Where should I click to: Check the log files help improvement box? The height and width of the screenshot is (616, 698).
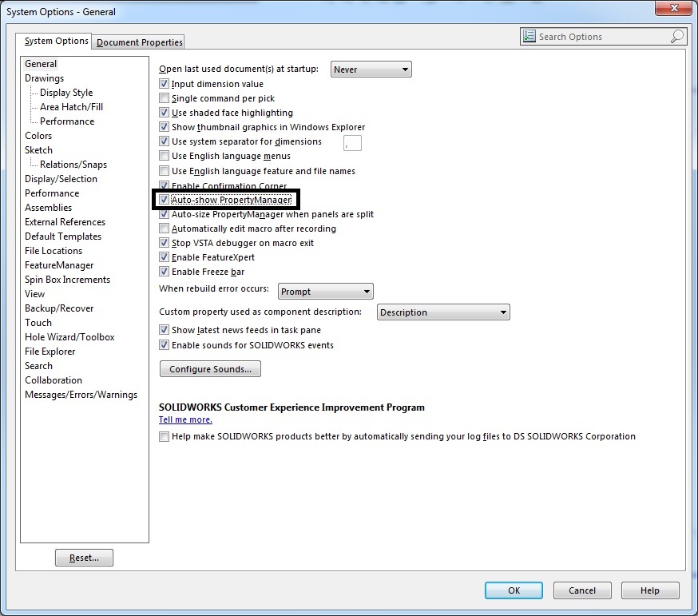[165, 436]
